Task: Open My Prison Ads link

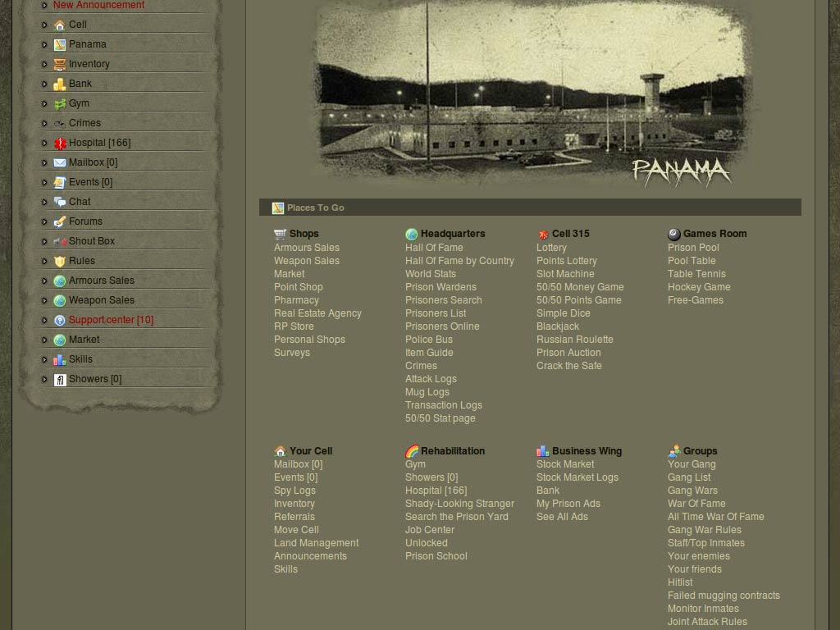Action: click(568, 504)
